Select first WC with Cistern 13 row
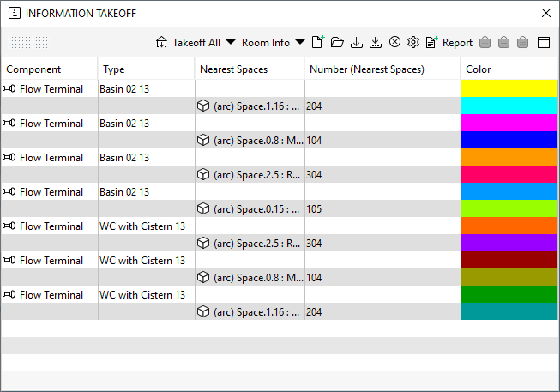The image size is (560, 392). (231, 226)
